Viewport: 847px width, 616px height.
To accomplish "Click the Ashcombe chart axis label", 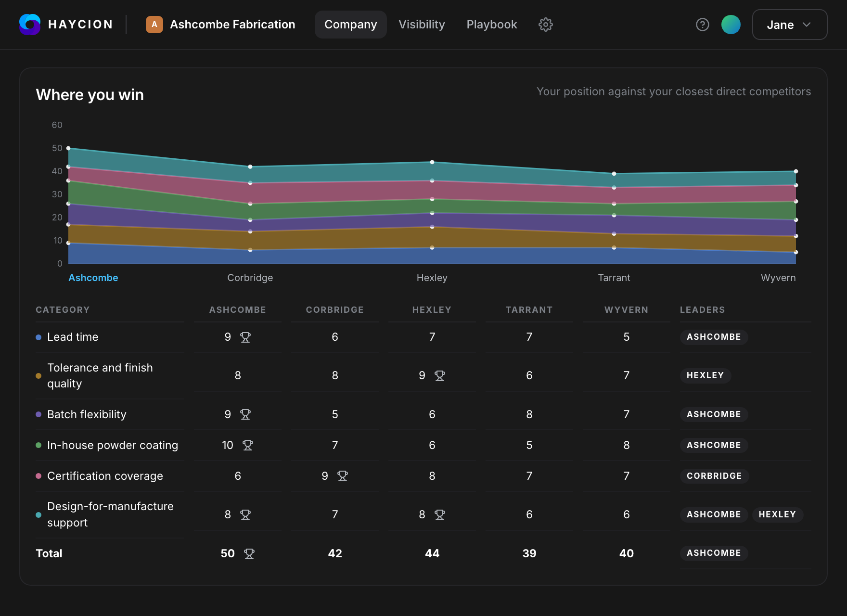I will pos(93,278).
